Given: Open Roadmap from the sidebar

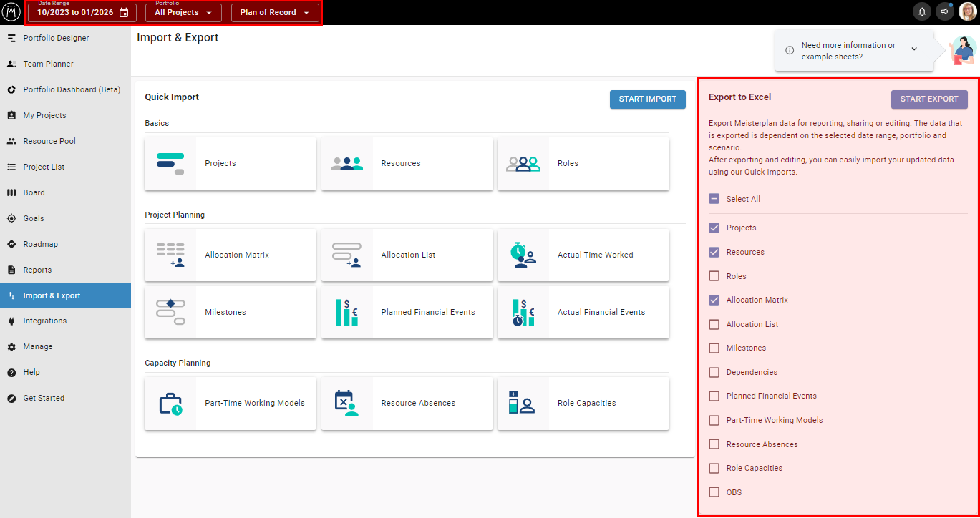Looking at the screenshot, I should pos(65,244).
